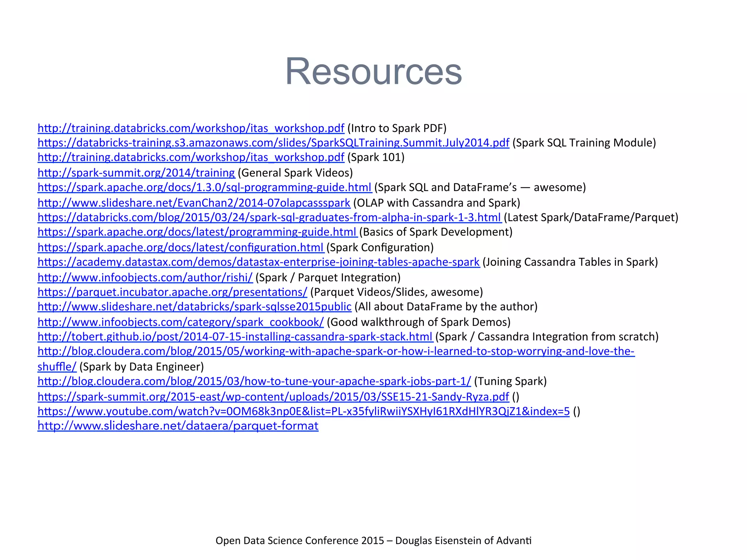Viewport: 747px width, 560px height.
Task: Click the Open Data Science Conference 2015 footer
Action: (x=373, y=541)
